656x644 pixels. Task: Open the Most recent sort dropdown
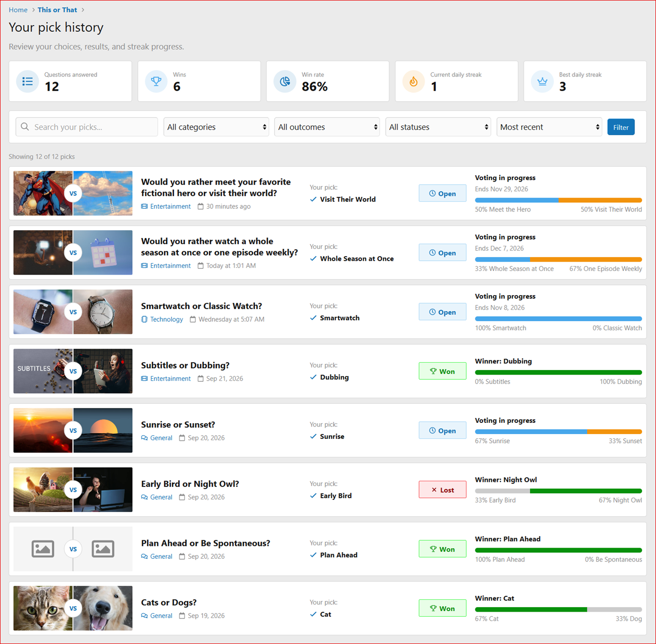[549, 127]
